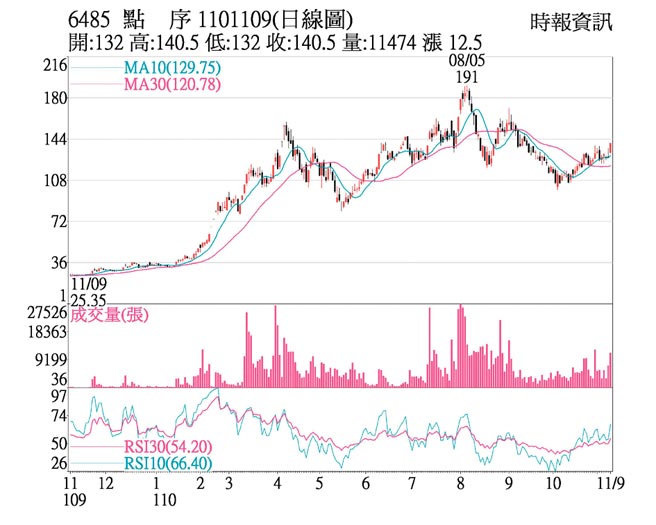Screen dimensions: 656x525
Task: Pick month 8 on the time axis
Action: pos(460,482)
